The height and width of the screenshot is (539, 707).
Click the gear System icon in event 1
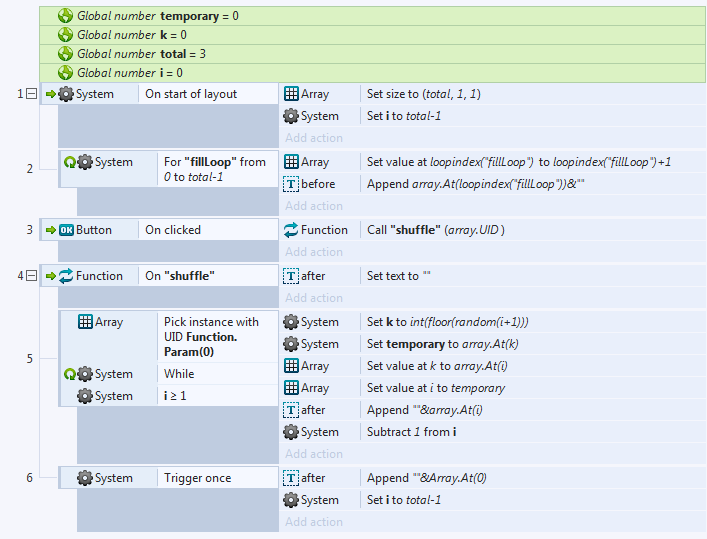click(x=66, y=94)
